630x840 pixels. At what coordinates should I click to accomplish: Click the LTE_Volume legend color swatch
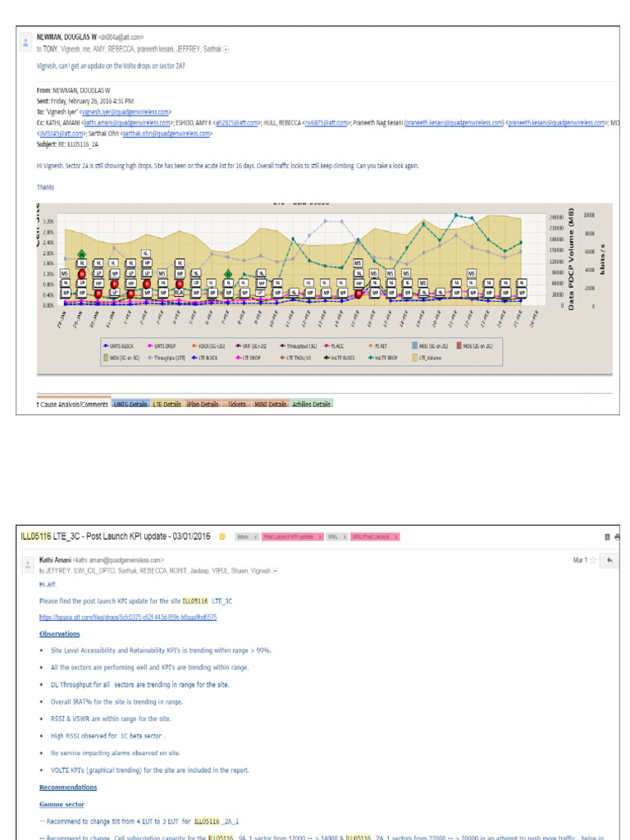click(414, 358)
